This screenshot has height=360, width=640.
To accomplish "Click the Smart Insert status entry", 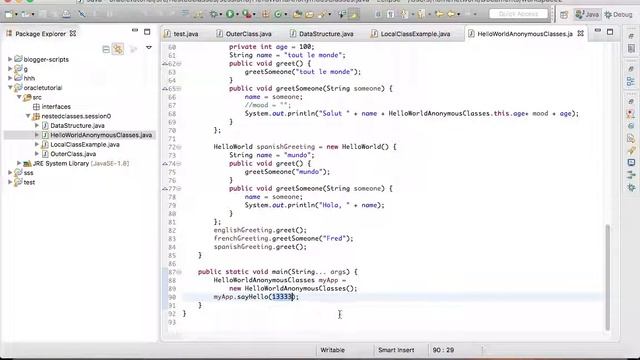I will tap(396, 350).
